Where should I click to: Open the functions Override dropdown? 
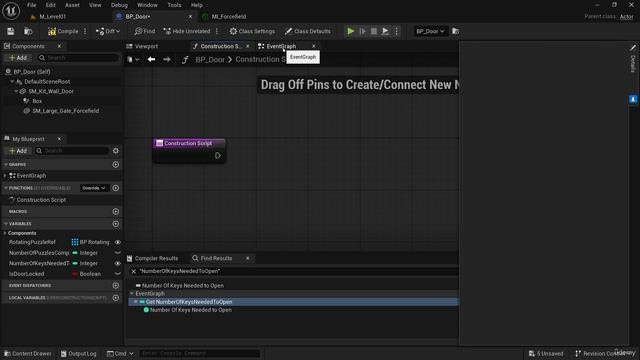(x=94, y=188)
